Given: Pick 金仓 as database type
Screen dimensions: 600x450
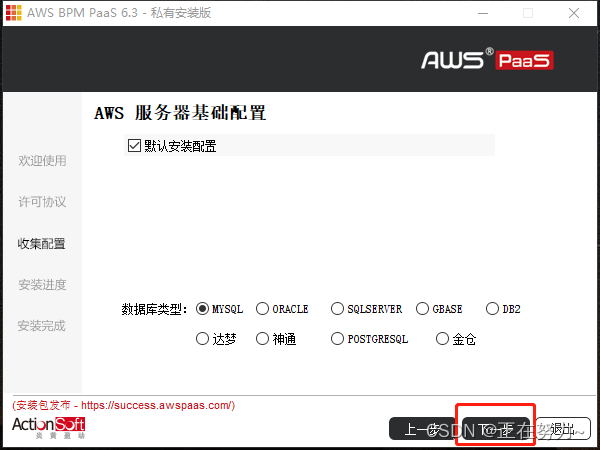Looking at the screenshot, I should 442,339.
